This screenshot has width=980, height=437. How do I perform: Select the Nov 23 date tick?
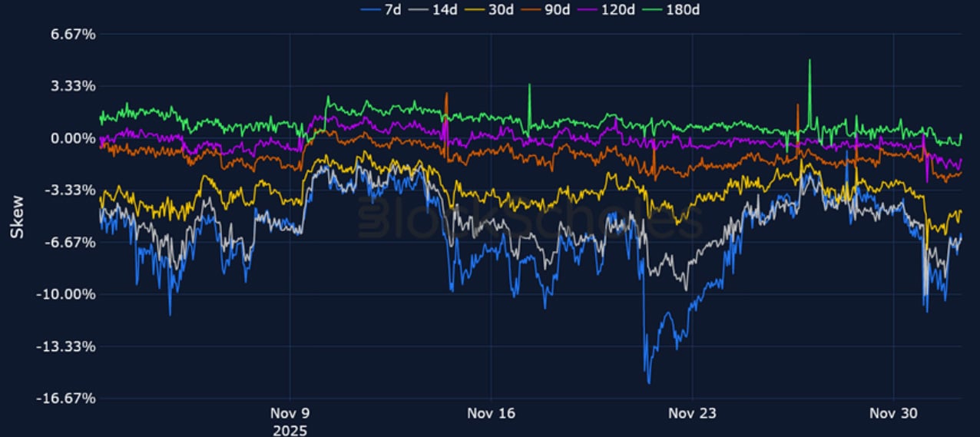[x=692, y=414]
